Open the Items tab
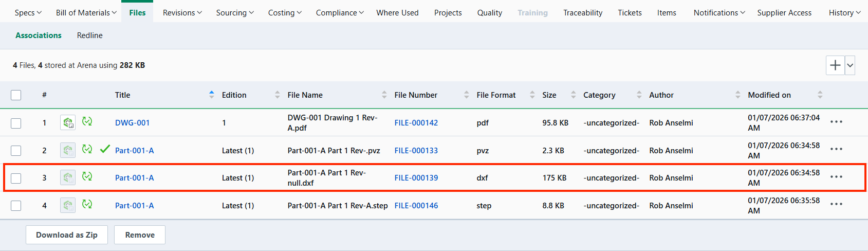The width and height of the screenshot is (868, 251). tap(667, 12)
